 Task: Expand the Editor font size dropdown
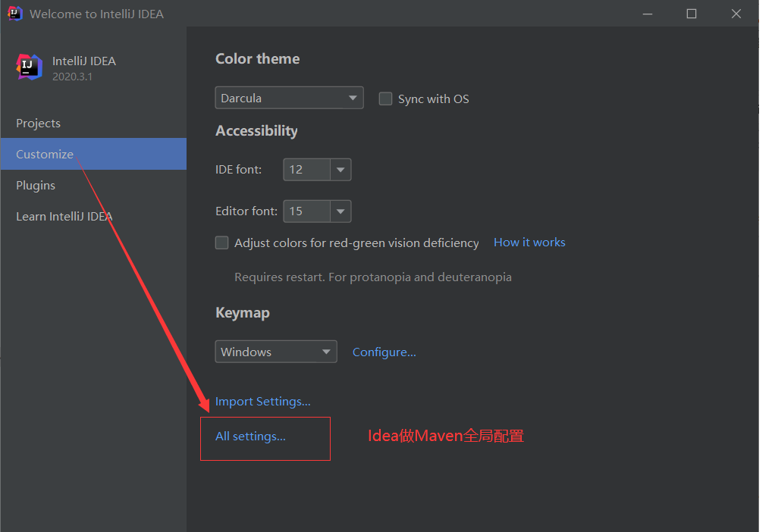[340, 211]
